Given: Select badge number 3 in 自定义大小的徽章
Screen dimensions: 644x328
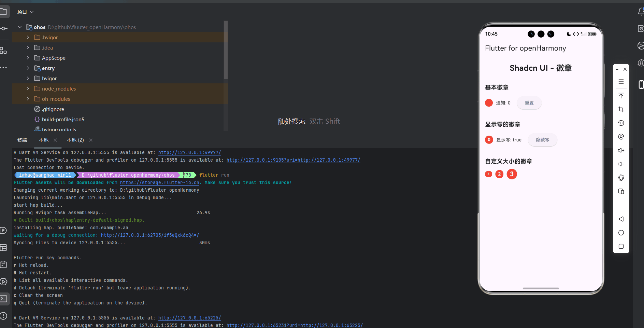Looking at the screenshot, I should tap(512, 174).
